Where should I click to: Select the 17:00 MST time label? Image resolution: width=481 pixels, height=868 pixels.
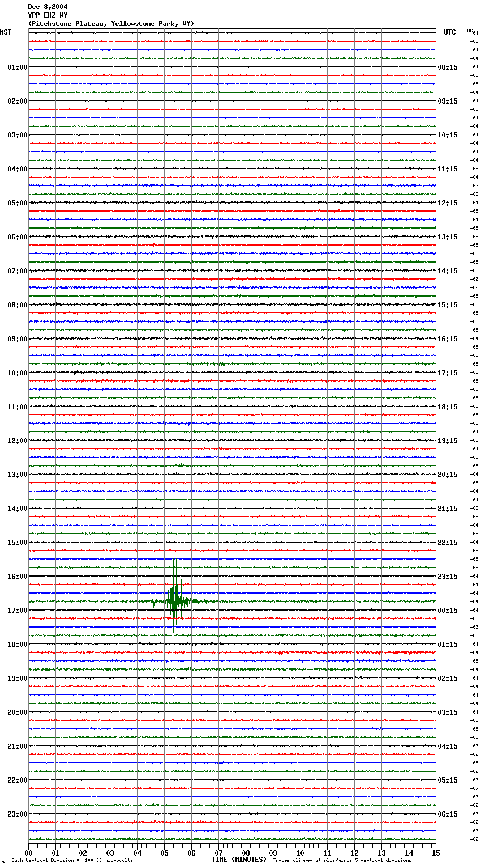coord(17,611)
